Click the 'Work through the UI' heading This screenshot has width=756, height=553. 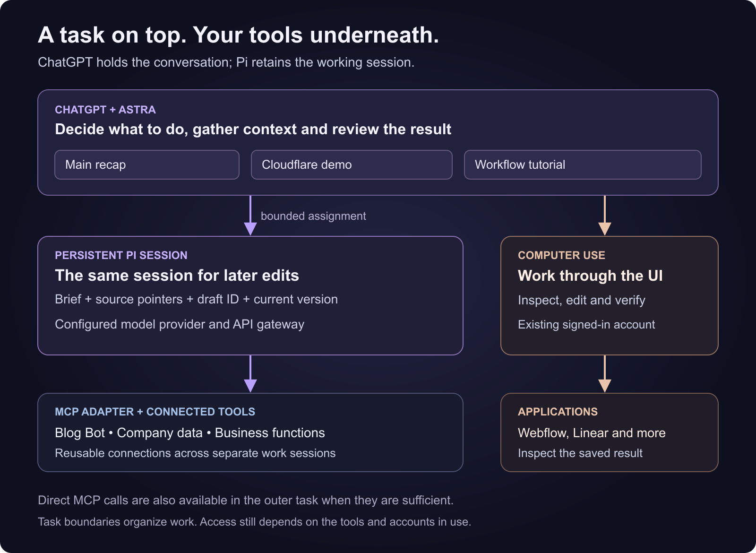[x=590, y=276]
